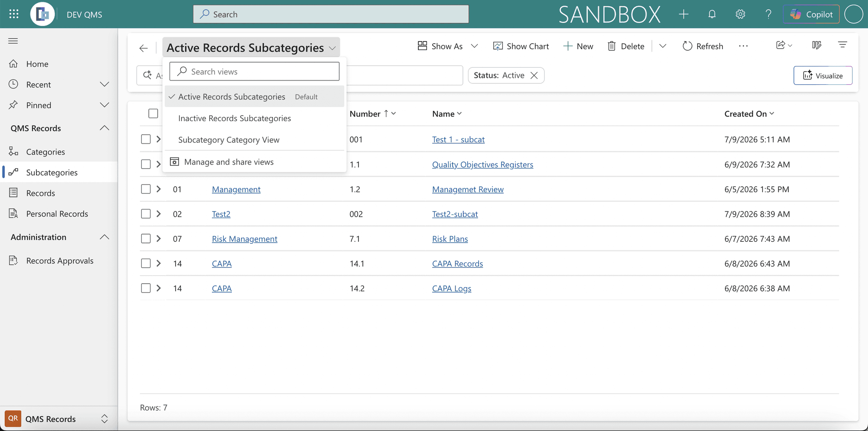This screenshot has height=431, width=868.
Task: Expand the CAPA Logs row chevron
Action: point(159,288)
